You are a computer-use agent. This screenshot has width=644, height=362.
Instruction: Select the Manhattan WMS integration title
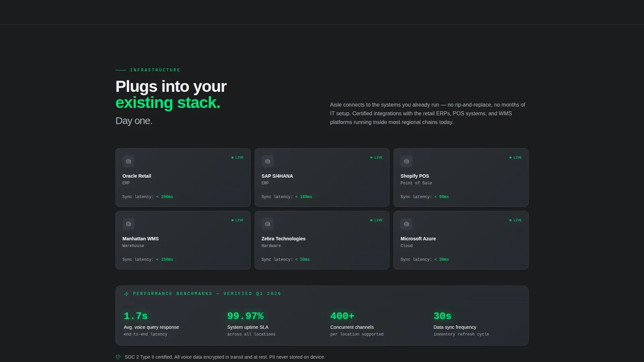141,239
